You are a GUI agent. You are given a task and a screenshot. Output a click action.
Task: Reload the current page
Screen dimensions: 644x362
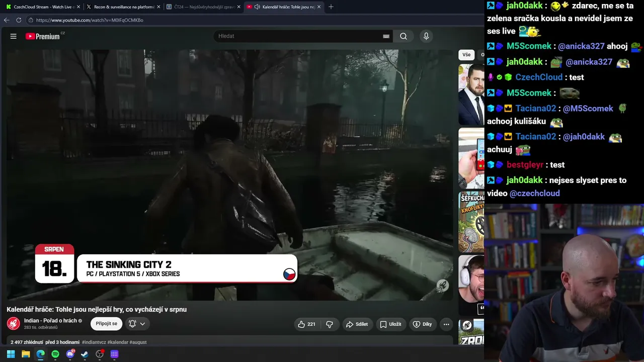(x=19, y=20)
